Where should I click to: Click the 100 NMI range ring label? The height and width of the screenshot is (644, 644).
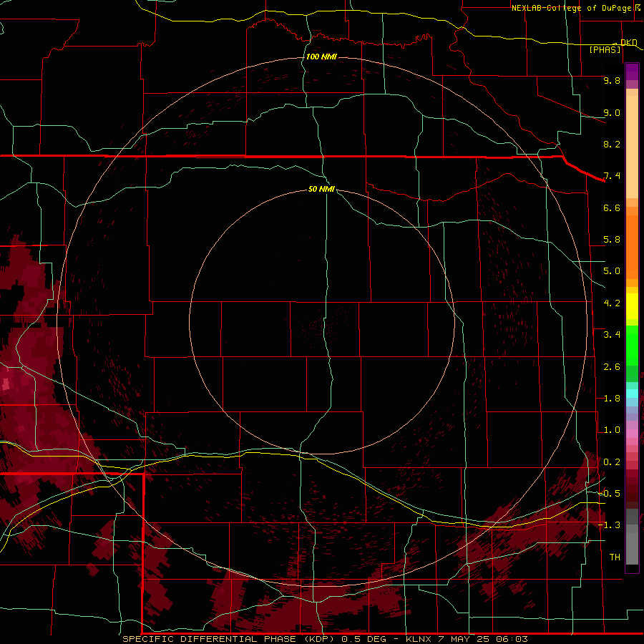321,57
